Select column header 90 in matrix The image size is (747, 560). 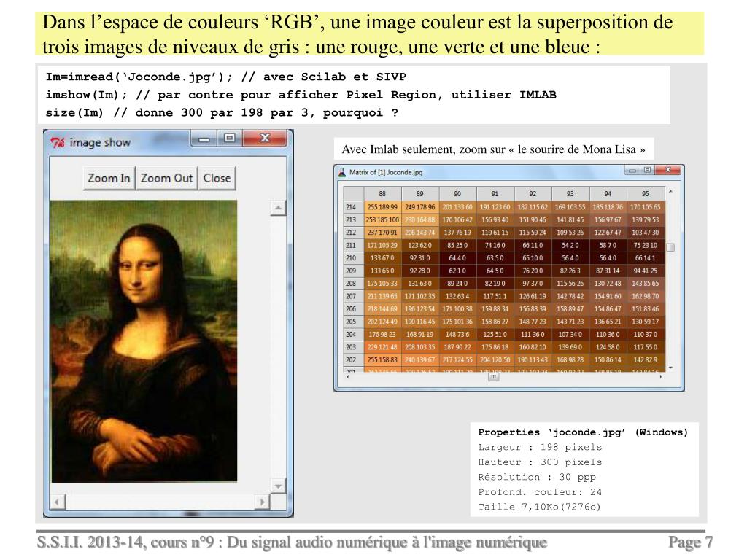[x=457, y=194]
